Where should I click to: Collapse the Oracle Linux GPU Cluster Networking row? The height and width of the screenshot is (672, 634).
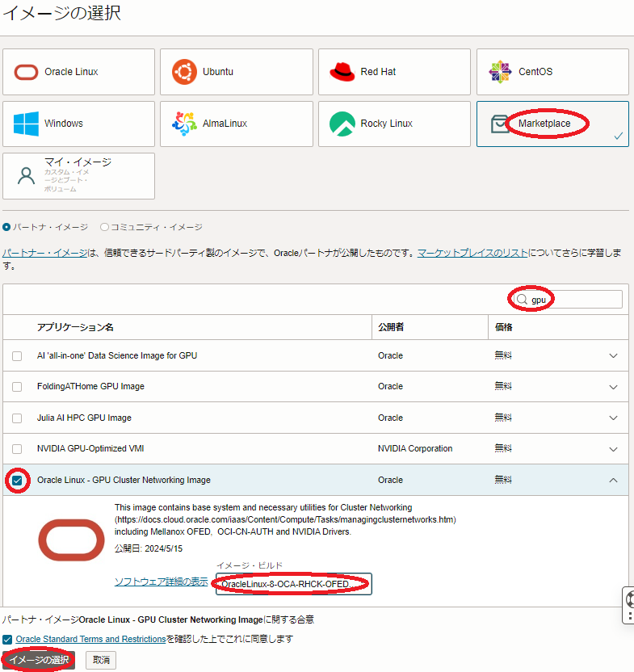pos(613,481)
